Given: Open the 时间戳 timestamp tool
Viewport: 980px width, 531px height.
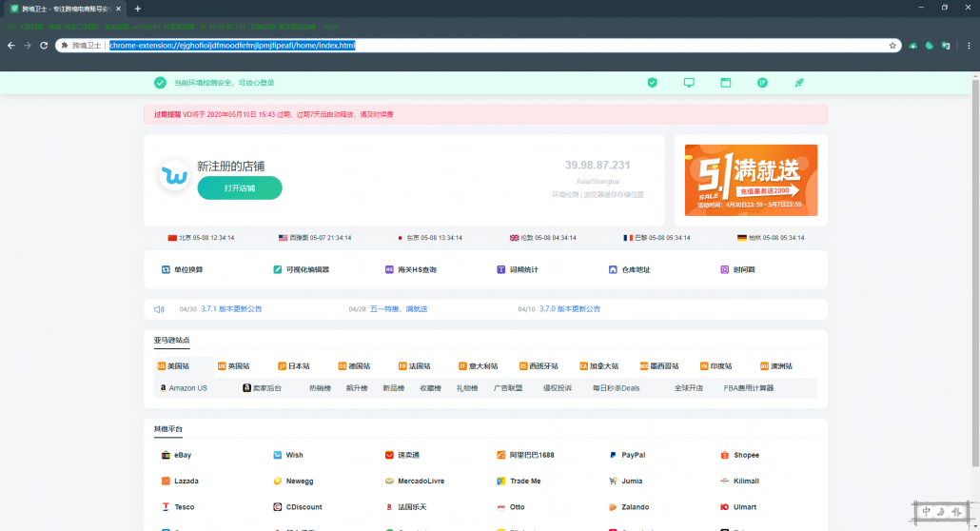Looking at the screenshot, I should pyautogui.click(x=737, y=269).
